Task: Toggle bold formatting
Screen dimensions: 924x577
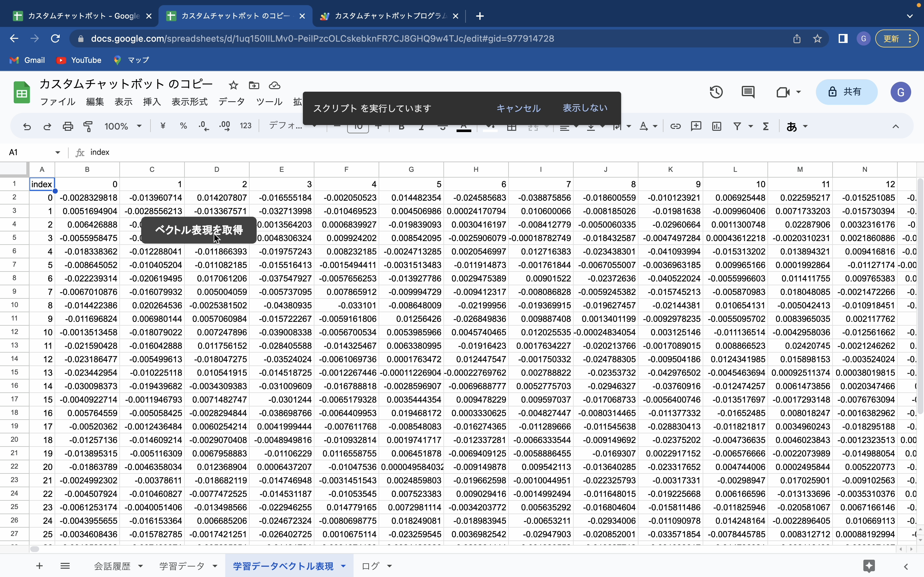Action: [400, 126]
